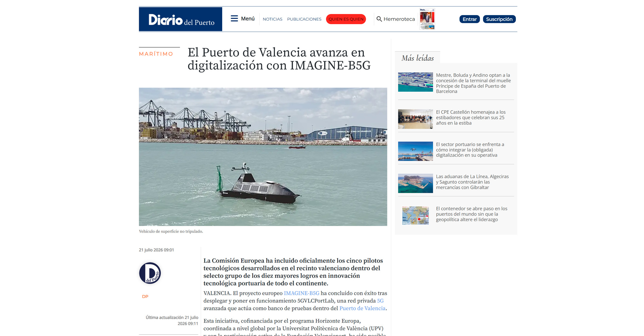Open the unmanned surface vehicle main photo
The height and width of the screenshot is (336, 644).
click(263, 157)
